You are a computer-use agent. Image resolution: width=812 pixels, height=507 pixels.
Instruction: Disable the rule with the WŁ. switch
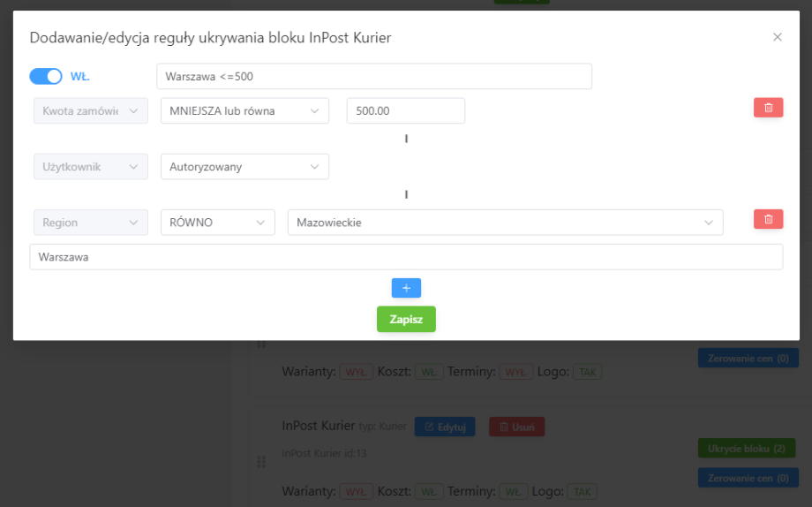[x=46, y=77]
